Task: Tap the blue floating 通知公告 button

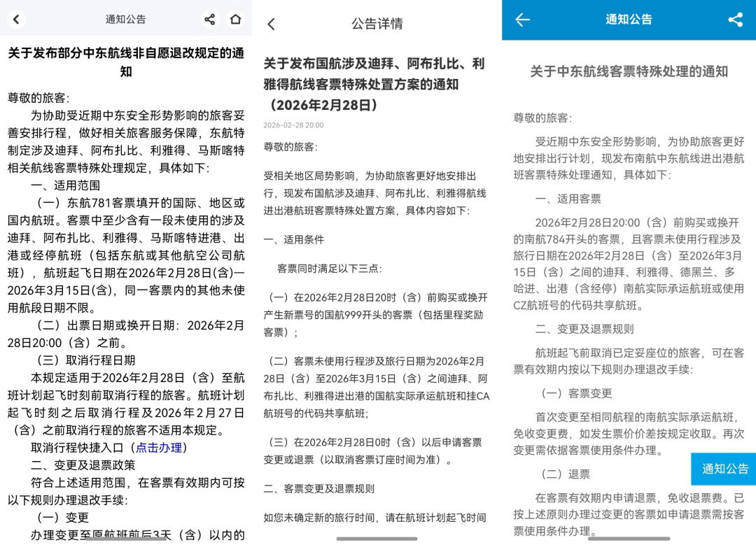Action: 724,469
